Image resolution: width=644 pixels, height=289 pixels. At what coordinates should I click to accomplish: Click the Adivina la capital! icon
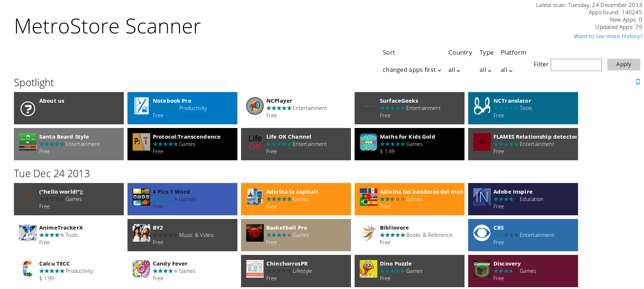coord(255,197)
